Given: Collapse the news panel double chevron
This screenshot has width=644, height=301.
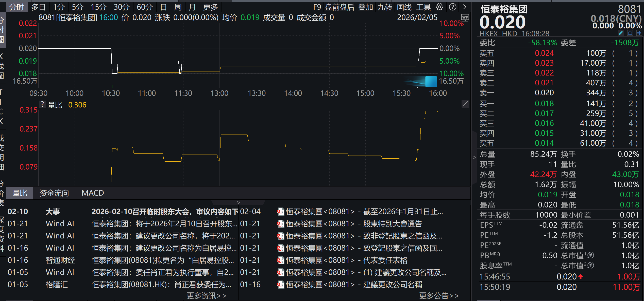Looking at the screenshot, I should (238, 202).
